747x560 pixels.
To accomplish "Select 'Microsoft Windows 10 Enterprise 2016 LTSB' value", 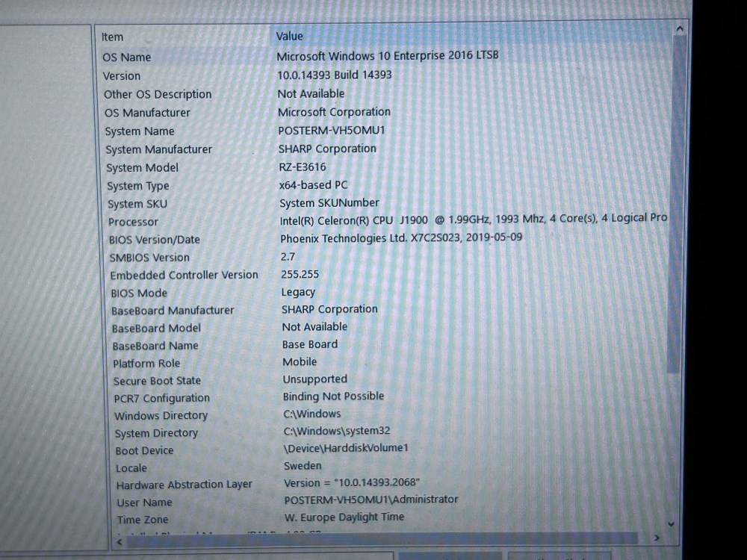I will [x=387, y=56].
